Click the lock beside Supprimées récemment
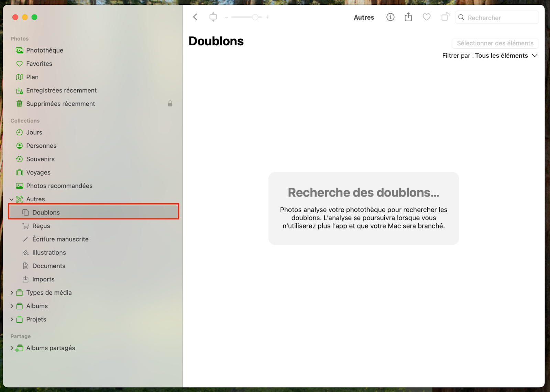 170,103
